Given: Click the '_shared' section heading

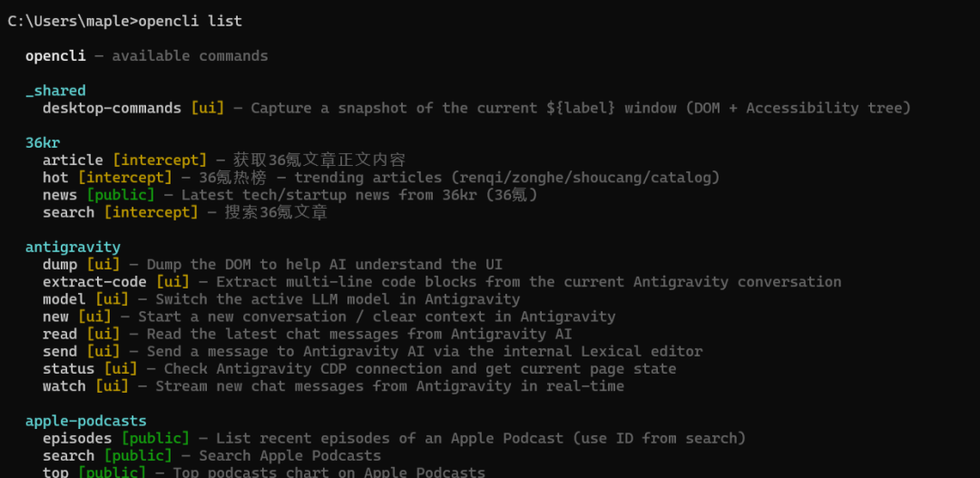Looking at the screenshot, I should coord(55,91).
